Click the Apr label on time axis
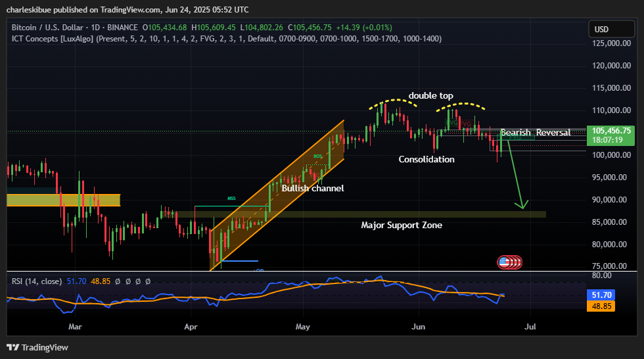The image size is (644, 359). 191,327
